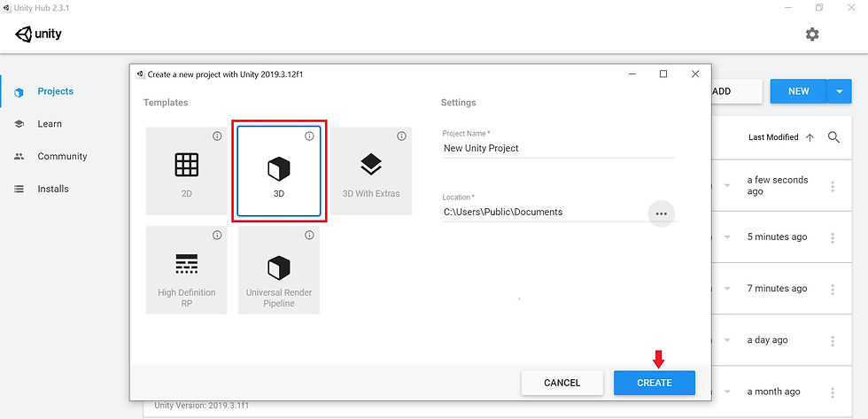The height and width of the screenshot is (419, 868).
Task: Show info for 3D With Extras template
Action: pos(401,136)
